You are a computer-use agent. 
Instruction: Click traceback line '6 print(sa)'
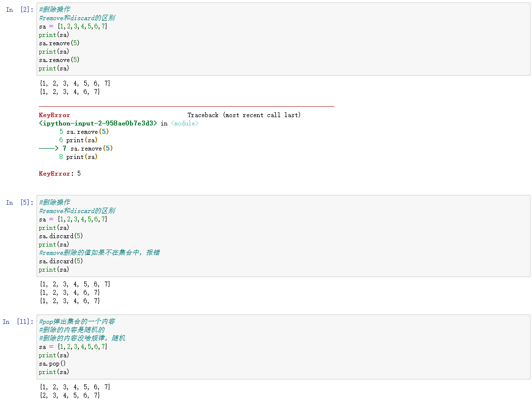click(x=78, y=140)
